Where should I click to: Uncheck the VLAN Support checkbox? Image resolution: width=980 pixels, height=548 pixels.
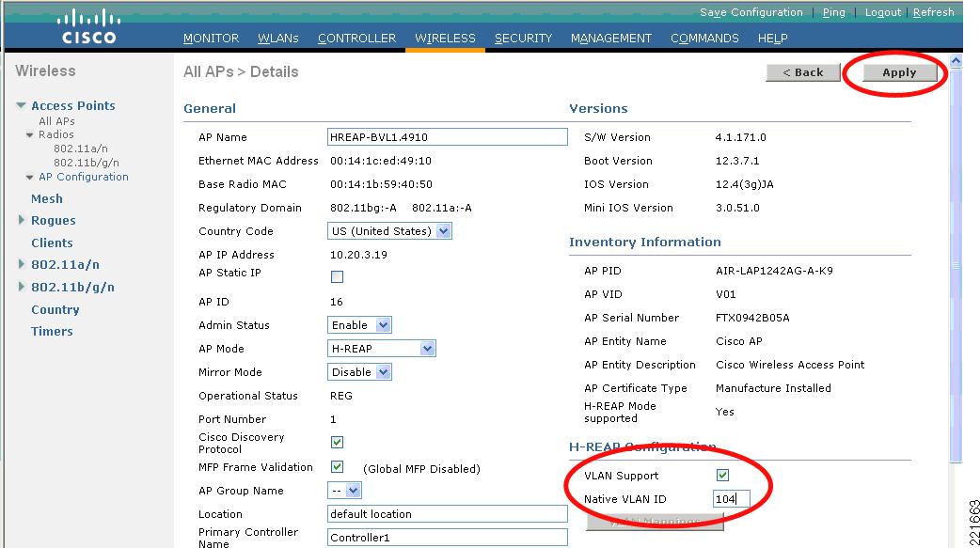click(722, 476)
